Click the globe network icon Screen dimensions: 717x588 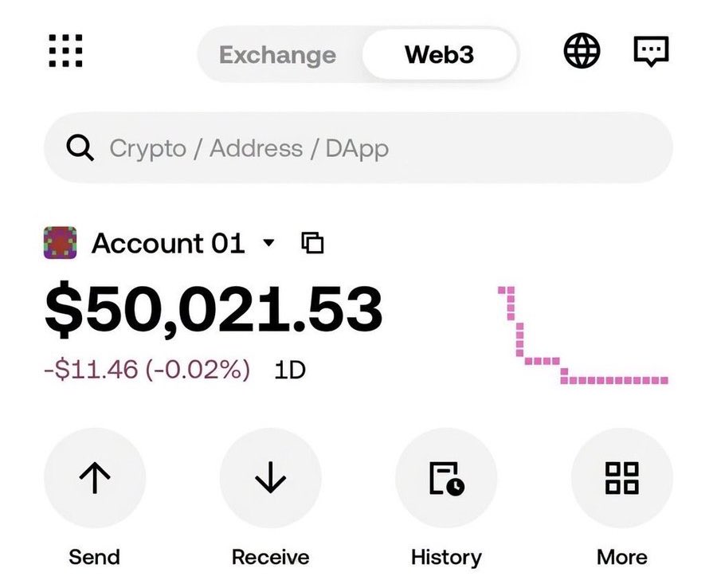tap(582, 53)
